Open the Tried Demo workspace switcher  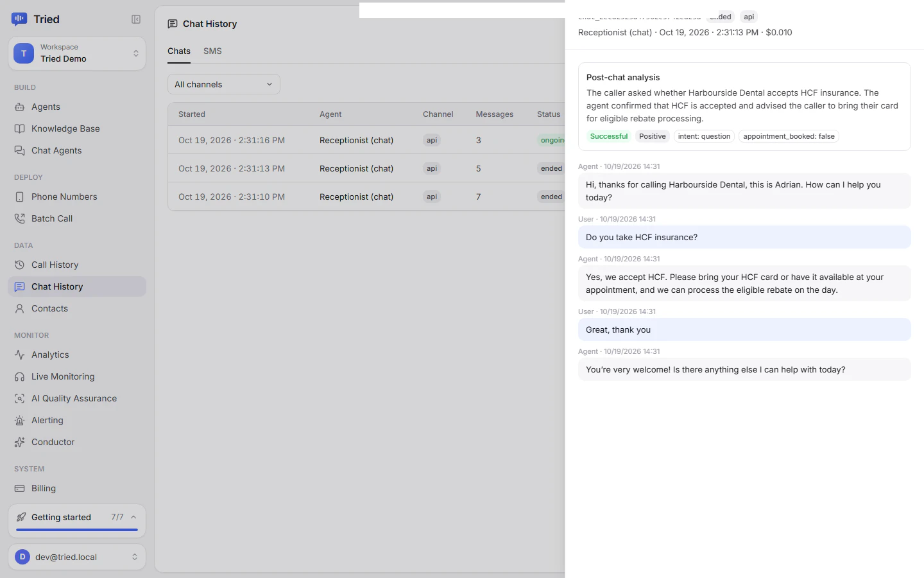pos(77,53)
